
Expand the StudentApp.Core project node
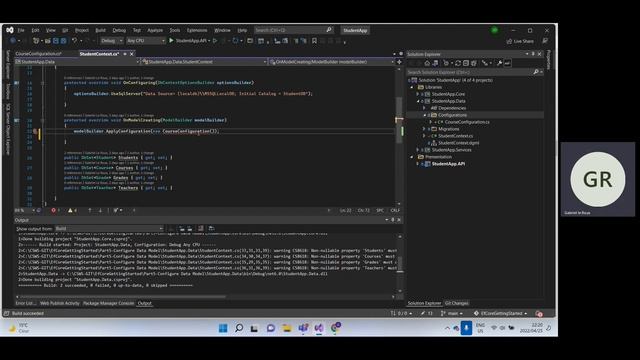tap(417, 94)
